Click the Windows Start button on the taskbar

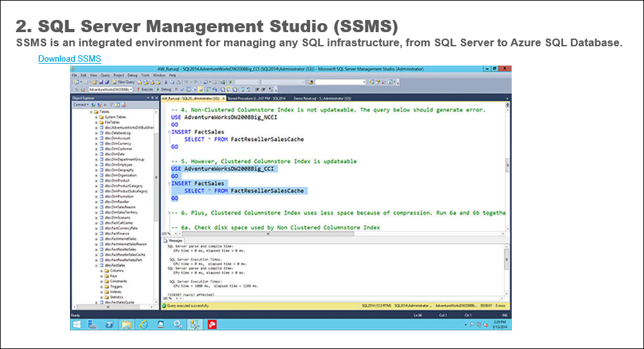click(x=77, y=325)
